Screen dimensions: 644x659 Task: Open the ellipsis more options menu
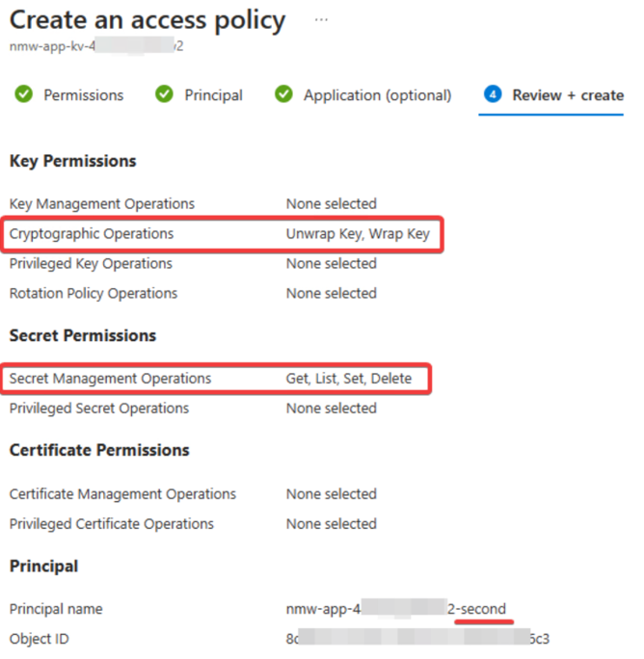tap(321, 19)
